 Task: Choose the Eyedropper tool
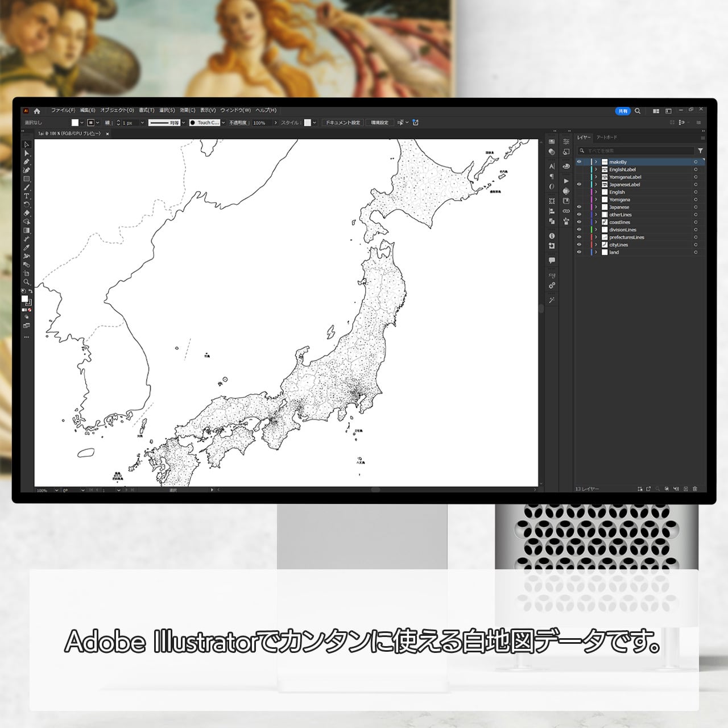click(26, 247)
